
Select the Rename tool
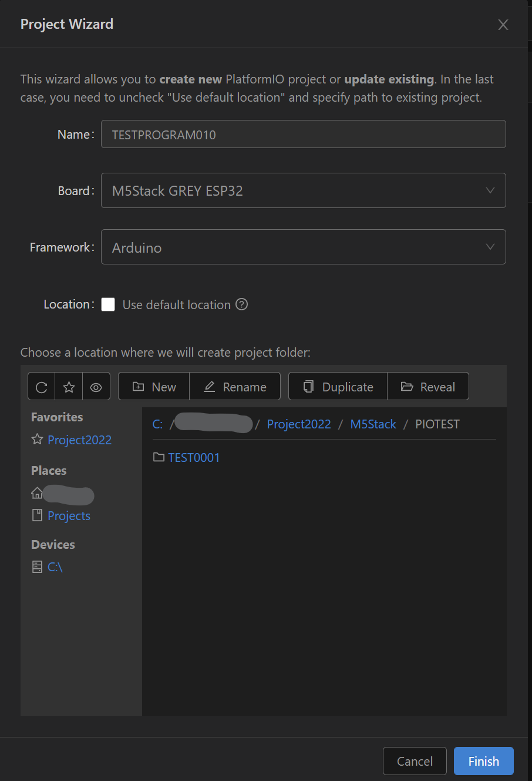(x=235, y=386)
